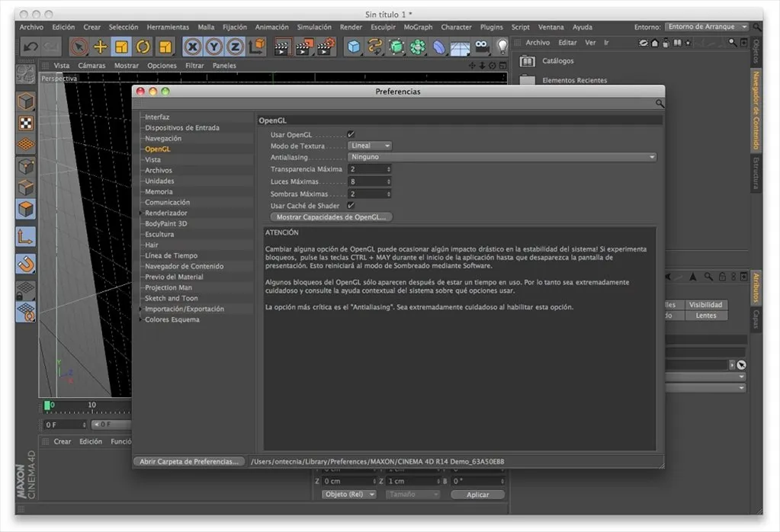Switch to the Atributos side tab
780x532 pixels.
click(756, 287)
